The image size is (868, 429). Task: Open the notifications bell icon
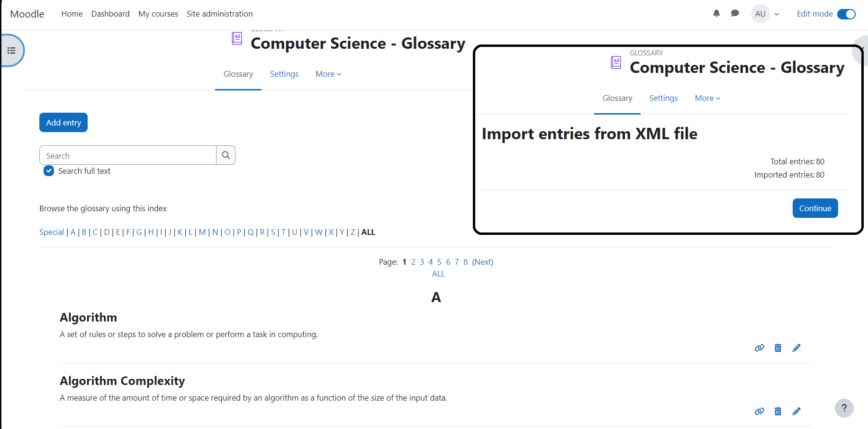716,13
